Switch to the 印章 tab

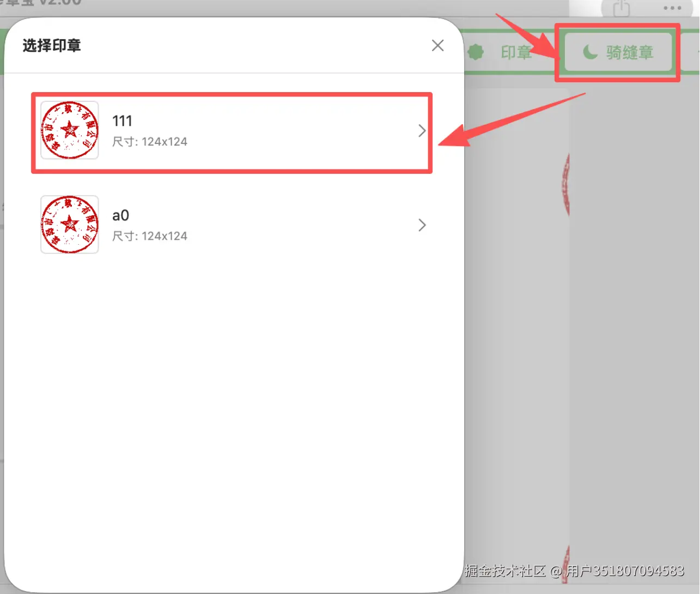point(516,52)
